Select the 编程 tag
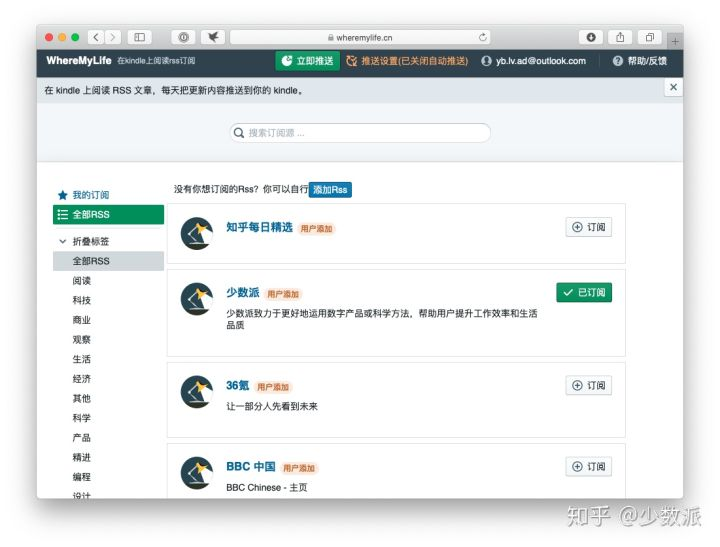This screenshot has height=547, width=720. (82, 477)
